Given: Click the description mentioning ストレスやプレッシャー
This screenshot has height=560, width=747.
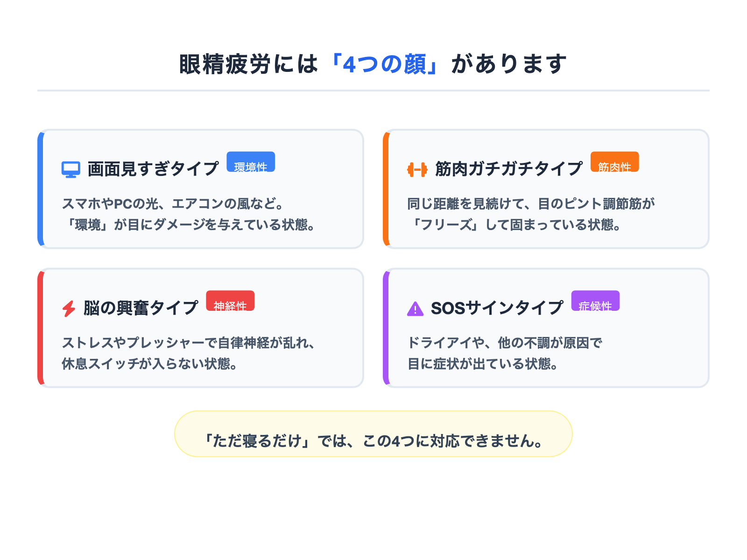Looking at the screenshot, I should point(188,353).
